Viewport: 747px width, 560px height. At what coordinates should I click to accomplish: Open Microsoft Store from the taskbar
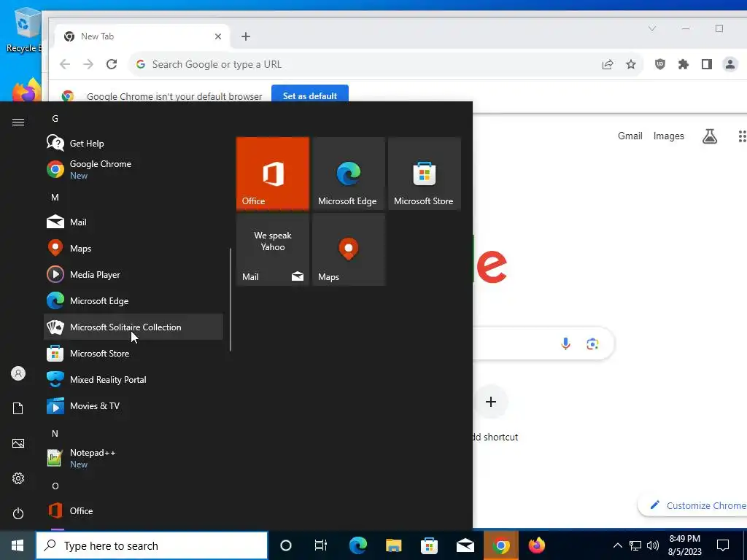pos(429,545)
